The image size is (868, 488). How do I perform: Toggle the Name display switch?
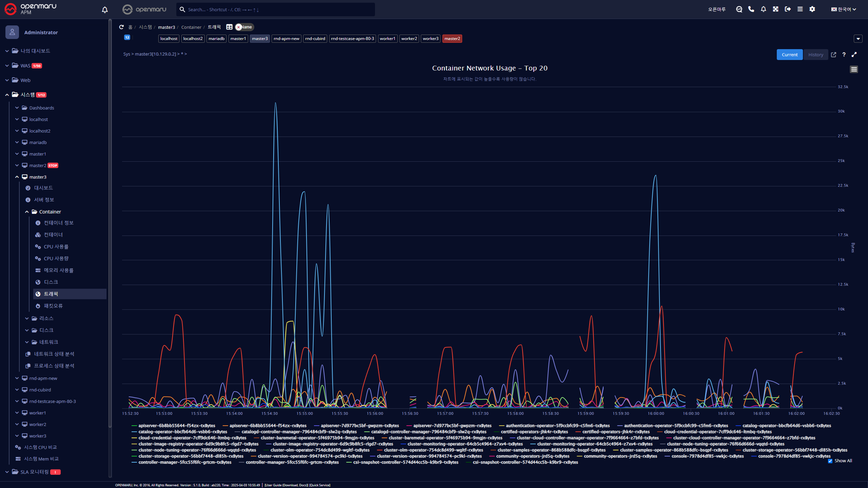coord(244,27)
